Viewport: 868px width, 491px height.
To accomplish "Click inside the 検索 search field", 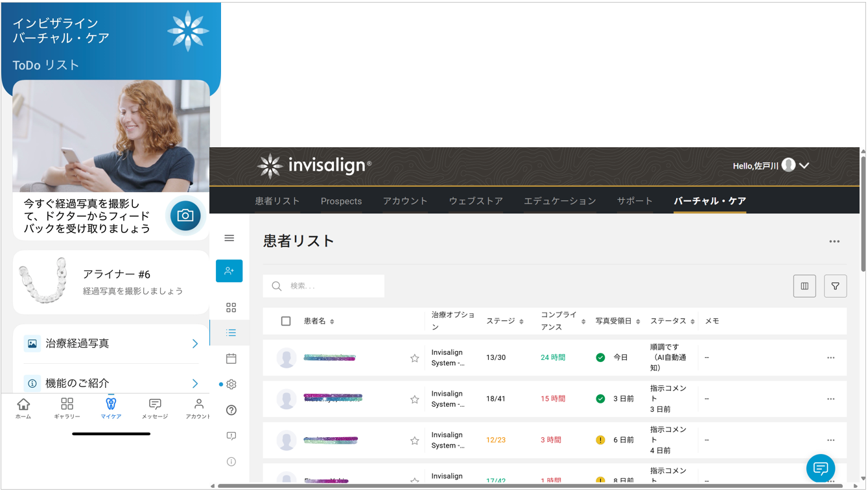I will point(323,286).
